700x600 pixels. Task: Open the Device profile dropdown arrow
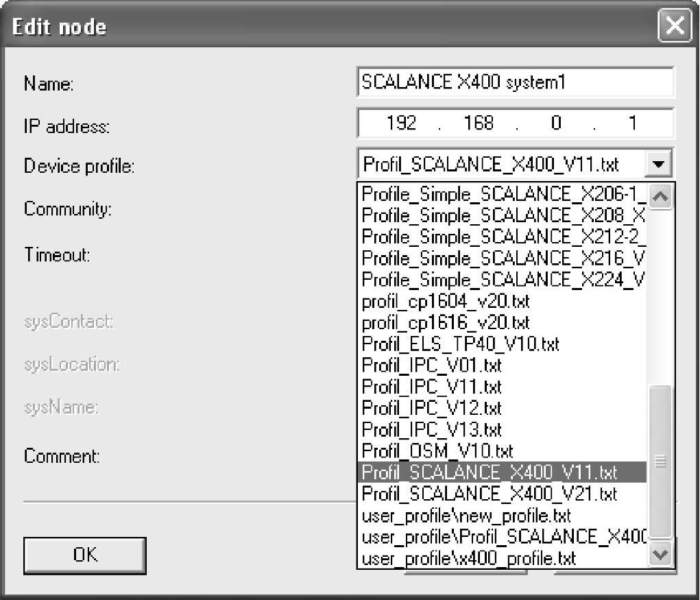(x=658, y=165)
